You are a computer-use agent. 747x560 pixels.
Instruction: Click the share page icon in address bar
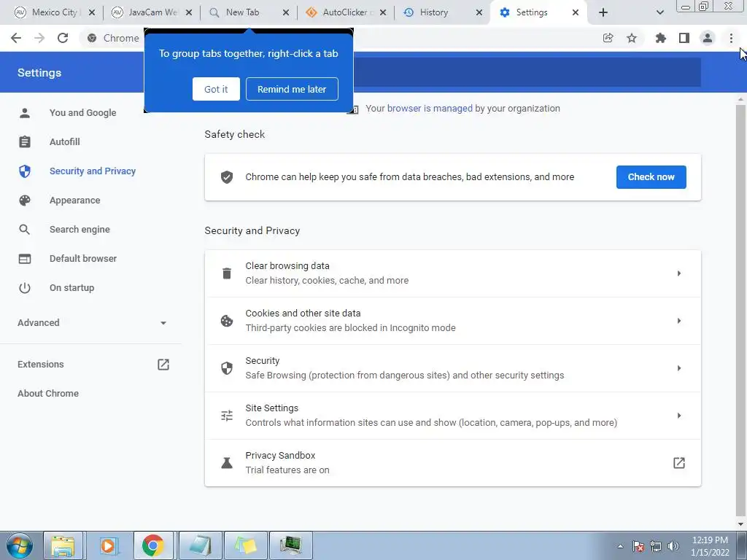pyautogui.click(x=608, y=38)
